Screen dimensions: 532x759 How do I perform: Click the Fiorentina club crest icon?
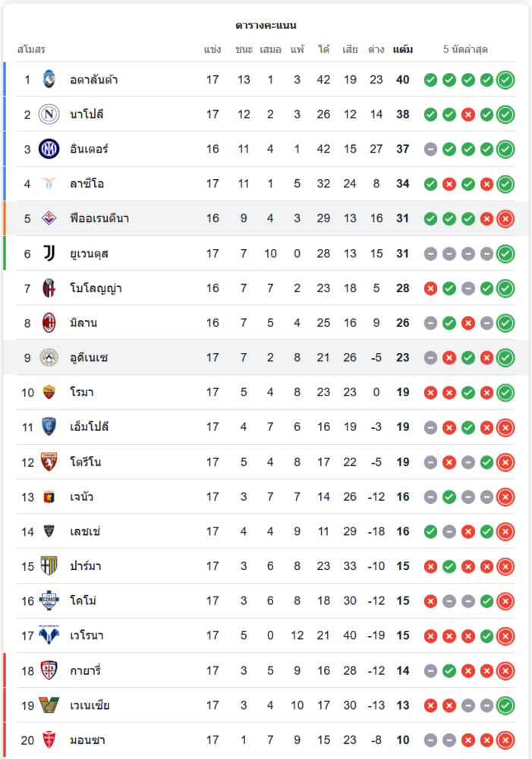49,219
